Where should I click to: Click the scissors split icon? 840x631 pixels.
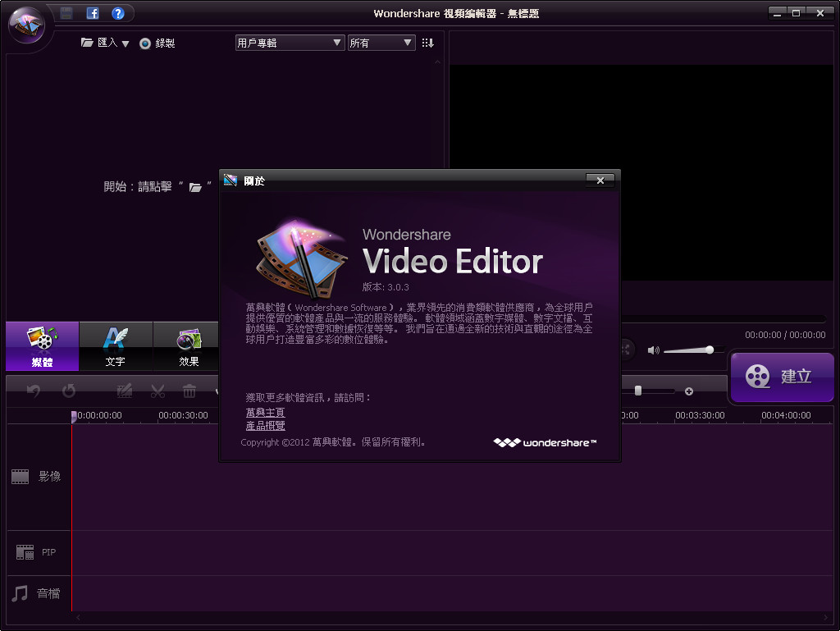coord(157,391)
